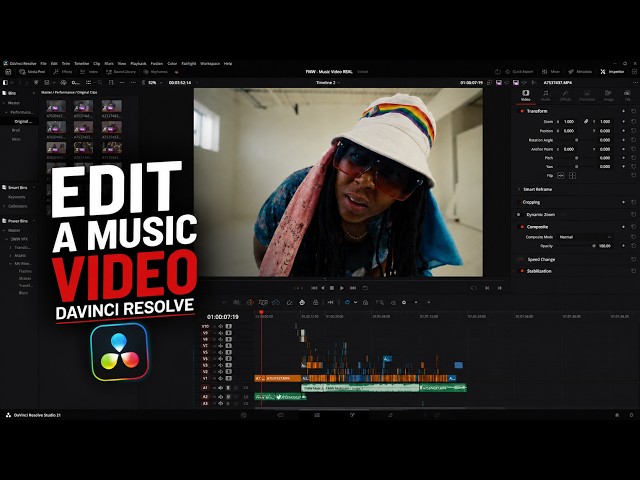Open the Sound Library panel

point(121,72)
